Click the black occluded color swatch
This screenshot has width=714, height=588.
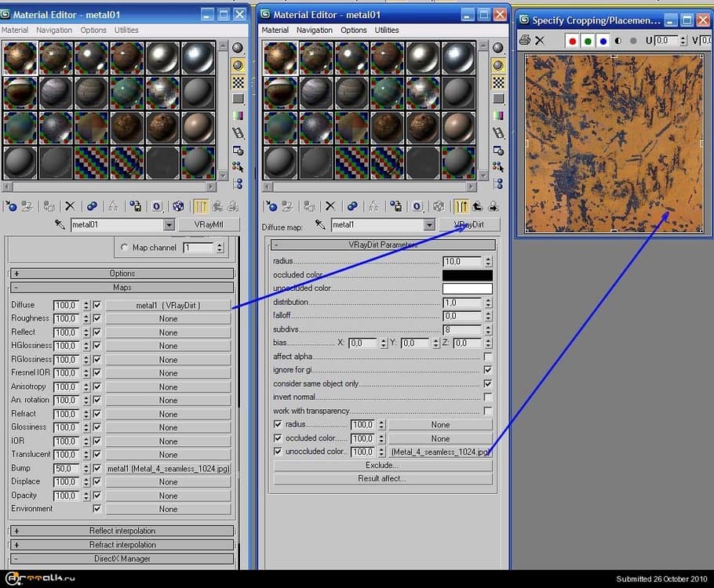467,275
